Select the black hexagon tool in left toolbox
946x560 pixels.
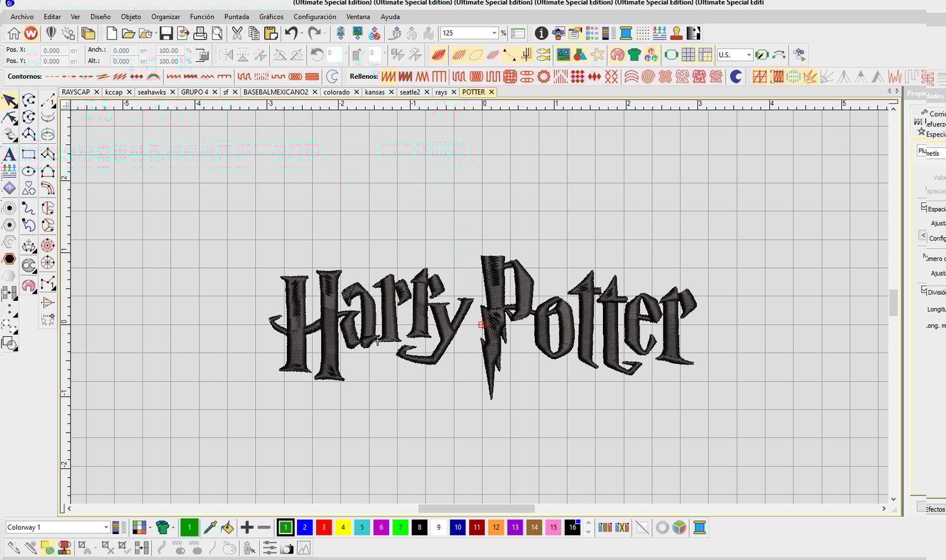tap(9, 259)
